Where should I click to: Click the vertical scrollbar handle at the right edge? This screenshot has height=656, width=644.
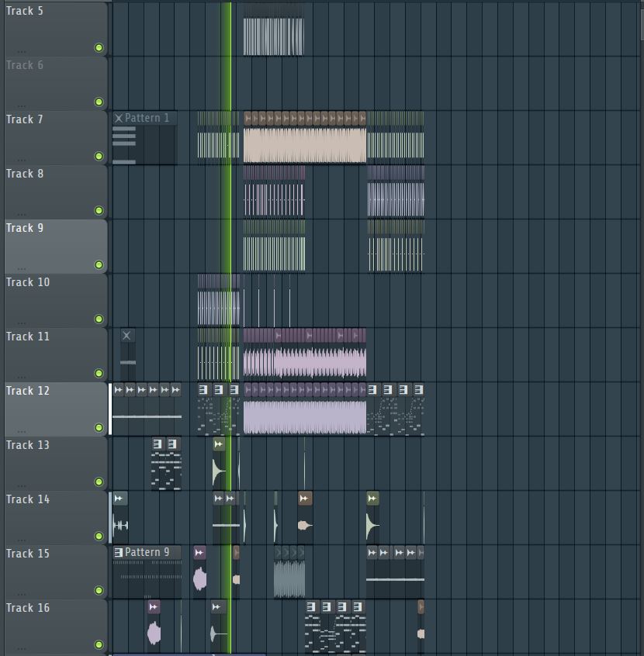pyautogui.click(x=642, y=25)
